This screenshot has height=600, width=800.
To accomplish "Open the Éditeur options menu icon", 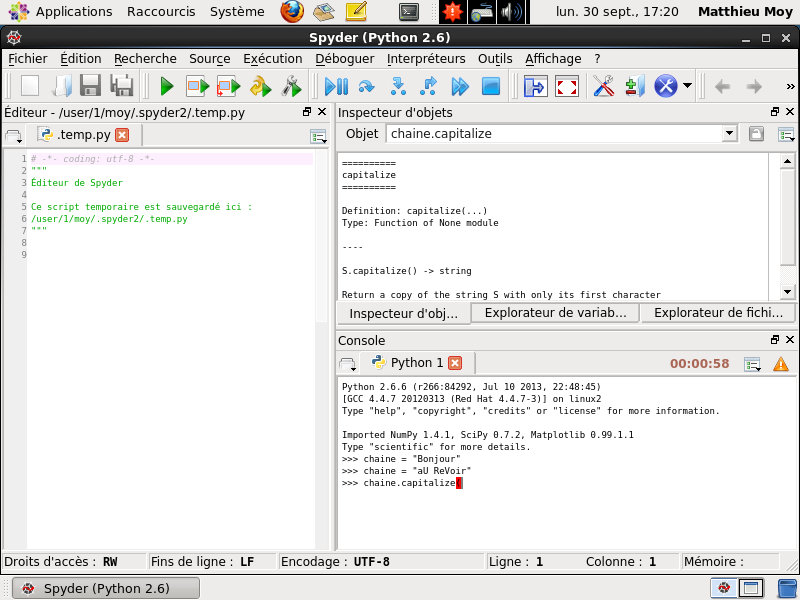I will pos(318,136).
